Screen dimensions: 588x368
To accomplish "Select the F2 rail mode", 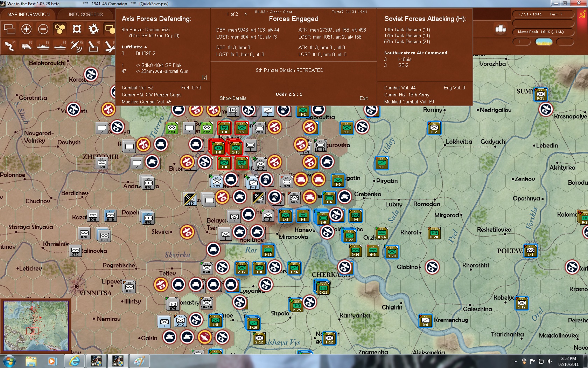I will [26, 46].
